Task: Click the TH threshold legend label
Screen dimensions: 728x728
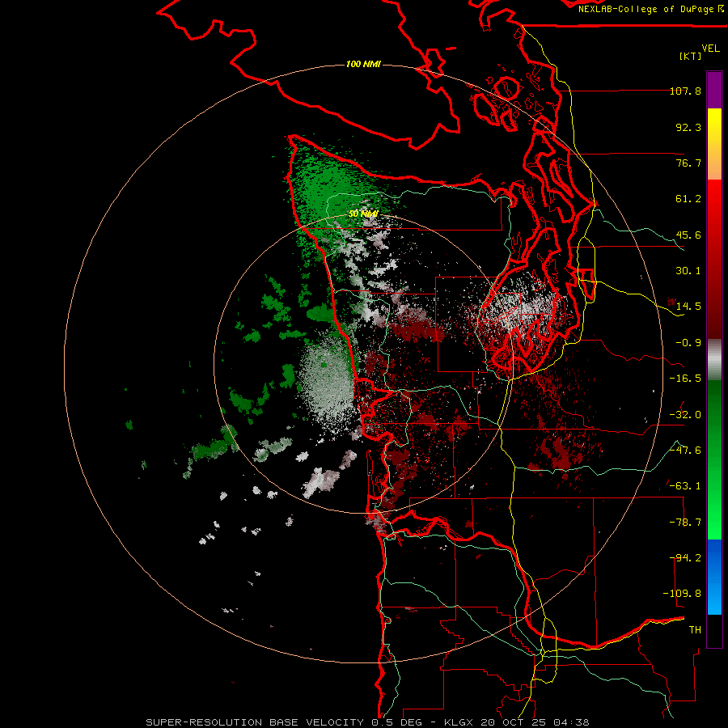Action: pyautogui.click(x=695, y=630)
